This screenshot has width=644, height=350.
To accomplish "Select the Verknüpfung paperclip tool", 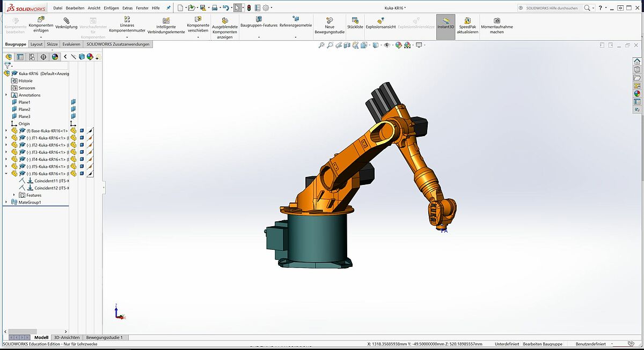I will [66, 23].
